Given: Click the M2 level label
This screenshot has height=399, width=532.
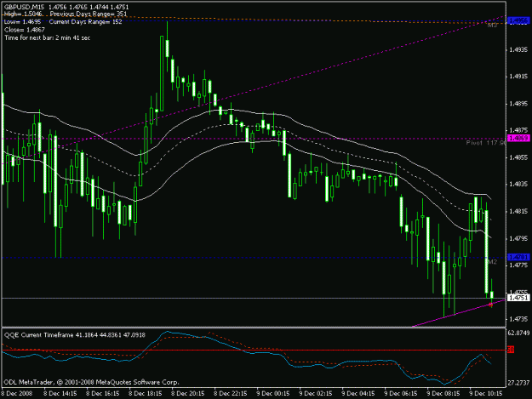Looking at the screenshot, I should (492, 262).
